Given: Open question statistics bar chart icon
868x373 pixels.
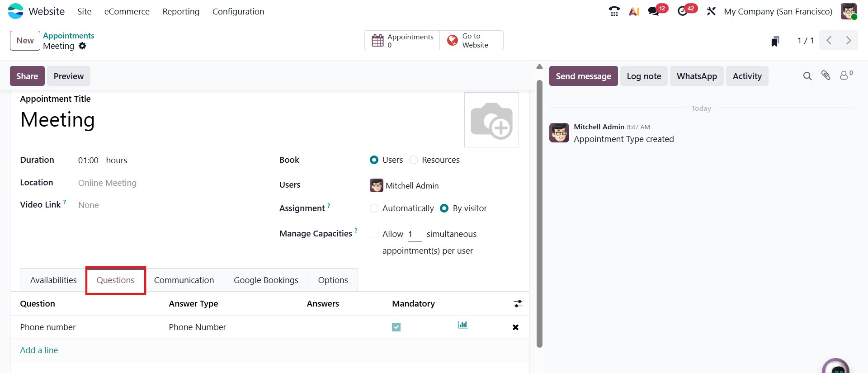Looking at the screenshot, I should [462, 325].
